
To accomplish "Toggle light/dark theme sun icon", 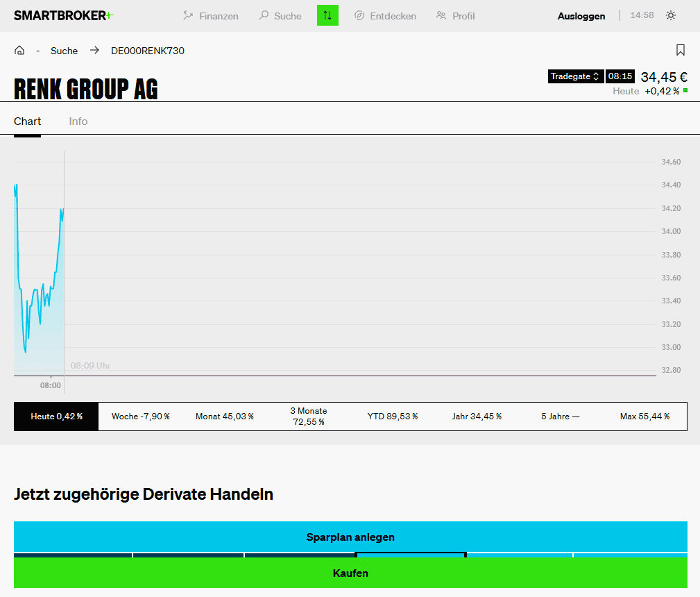I will pos(671,16).
